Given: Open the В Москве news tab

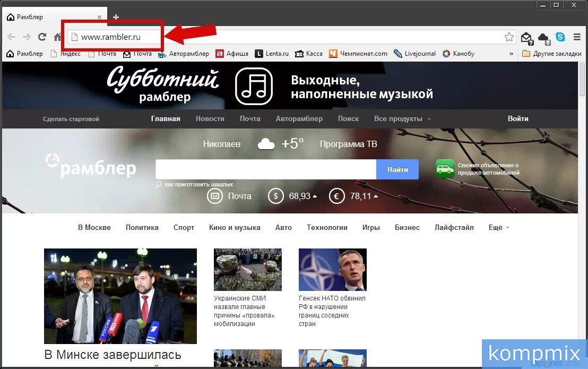Looking at the screenshot, I should [x=94, y=227].
